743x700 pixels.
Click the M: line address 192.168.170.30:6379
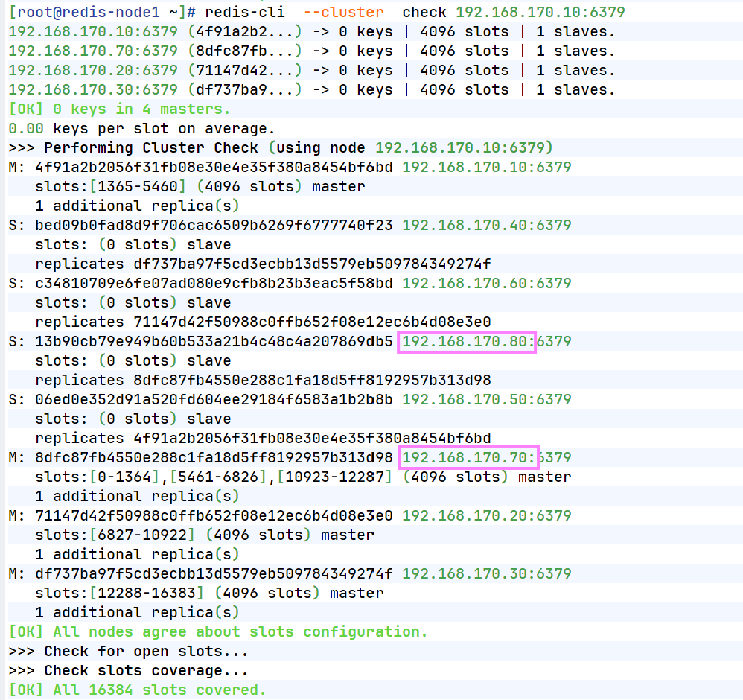487,574
